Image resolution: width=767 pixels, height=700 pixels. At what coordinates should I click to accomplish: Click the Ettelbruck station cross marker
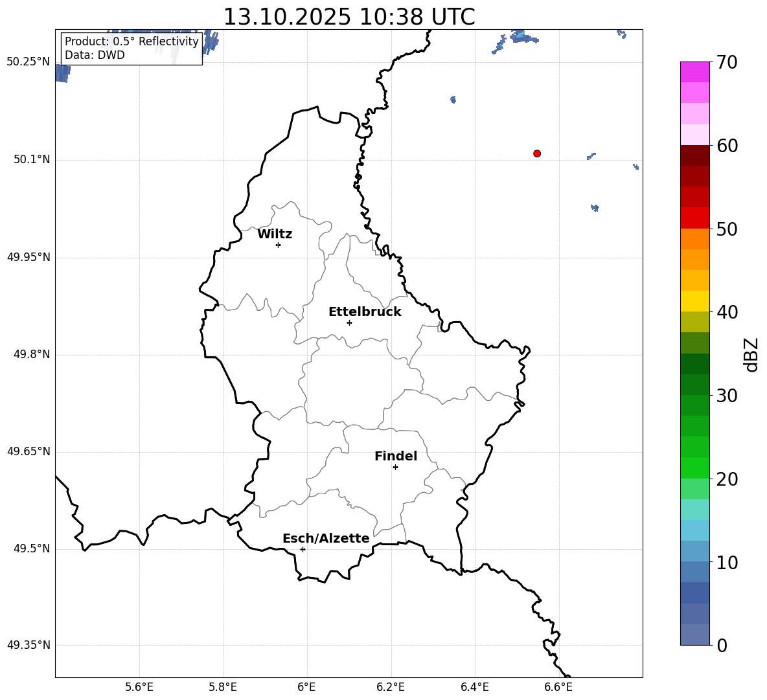coord(349,322)
